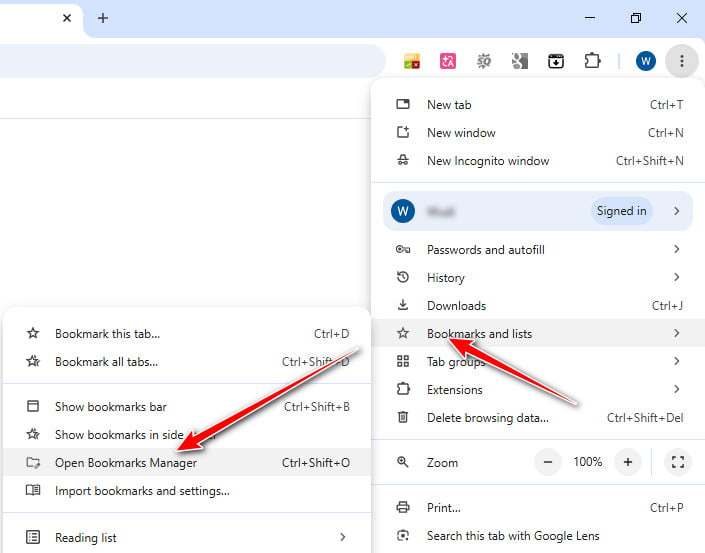Open Extensions submenu in the menu
Screen dimensions: 705x553
click(x=538, y=389)
